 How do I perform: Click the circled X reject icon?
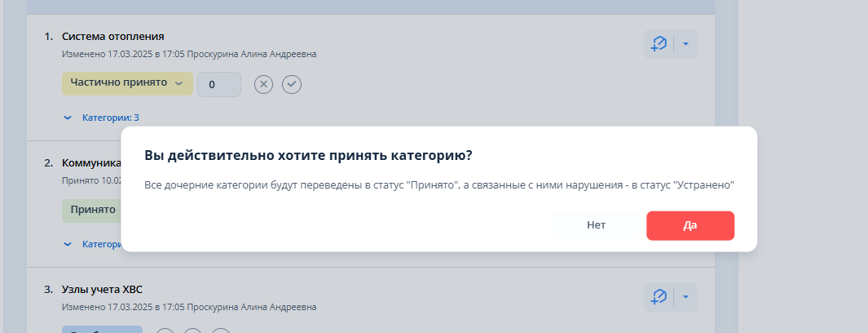tap(263, 84)
